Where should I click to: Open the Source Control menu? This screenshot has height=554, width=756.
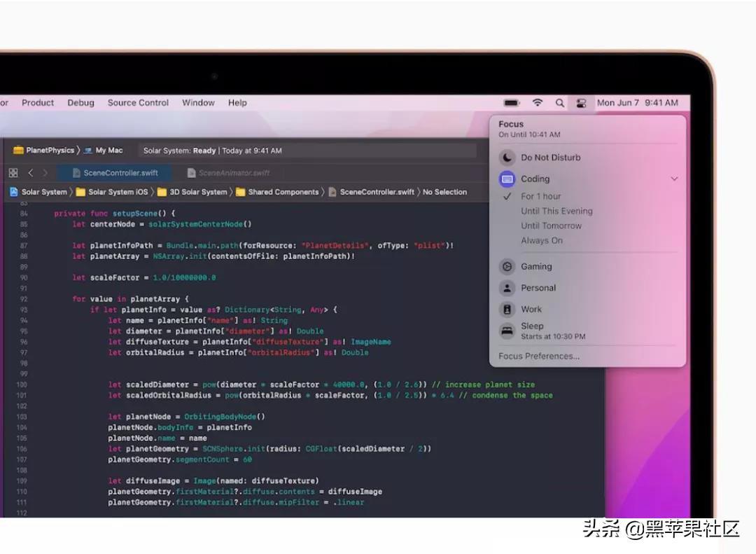[x=138, y=103]
